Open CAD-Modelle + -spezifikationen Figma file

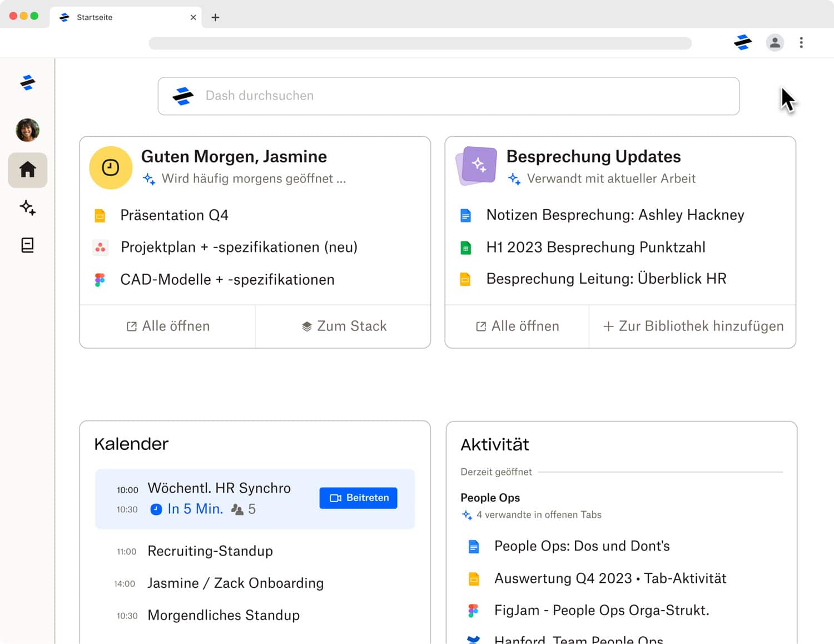click(x=227, y=279)
